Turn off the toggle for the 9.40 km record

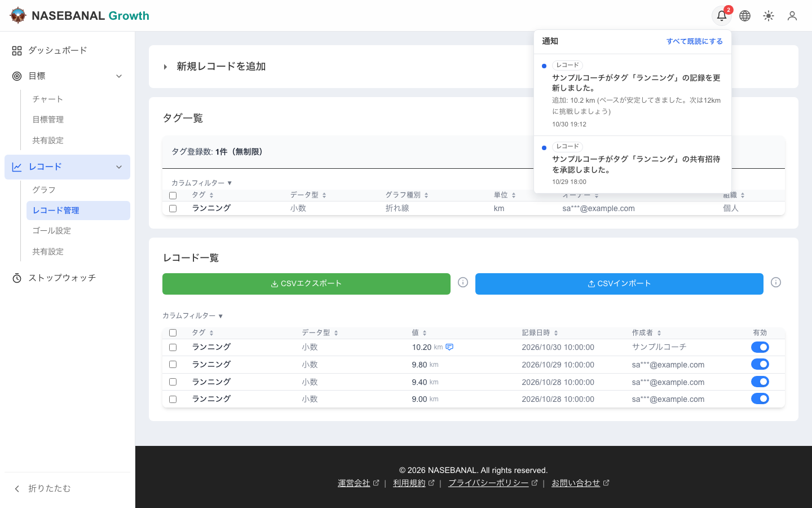pyautogui.click(x=760, y=382)
